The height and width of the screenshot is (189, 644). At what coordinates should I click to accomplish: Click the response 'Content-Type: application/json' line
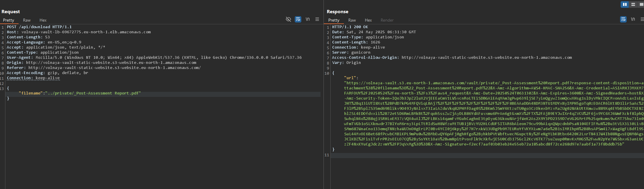click(x=368, y=37)
